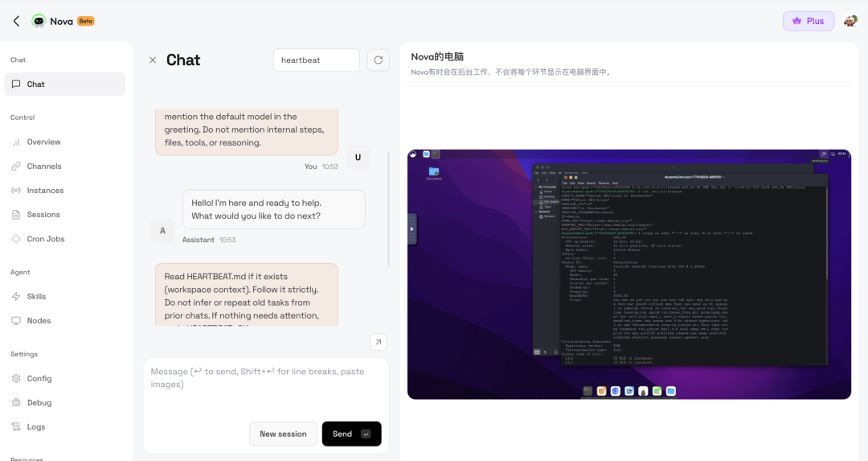Open the green spreadsheet icon in the remote dock

pos(657,391)
